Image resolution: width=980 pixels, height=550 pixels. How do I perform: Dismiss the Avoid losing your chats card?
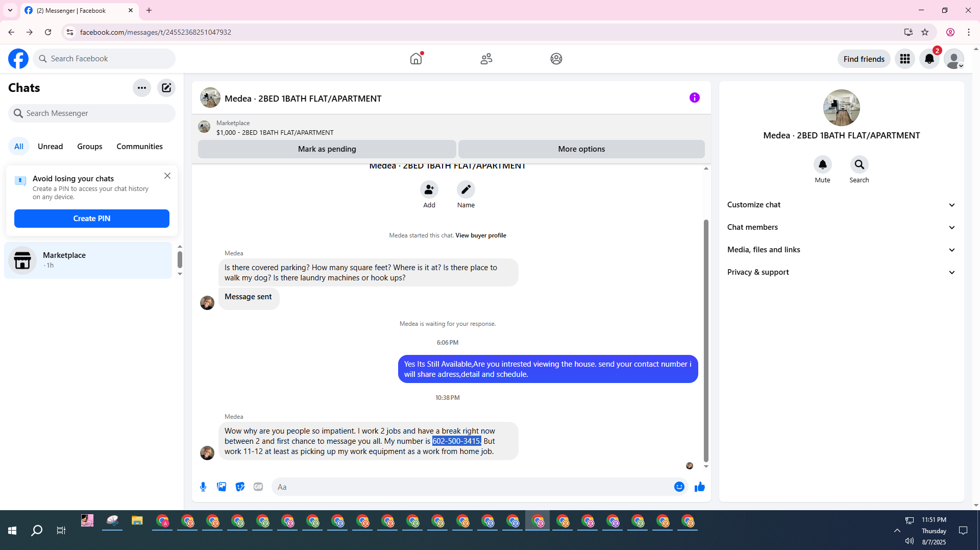[167, 176]
